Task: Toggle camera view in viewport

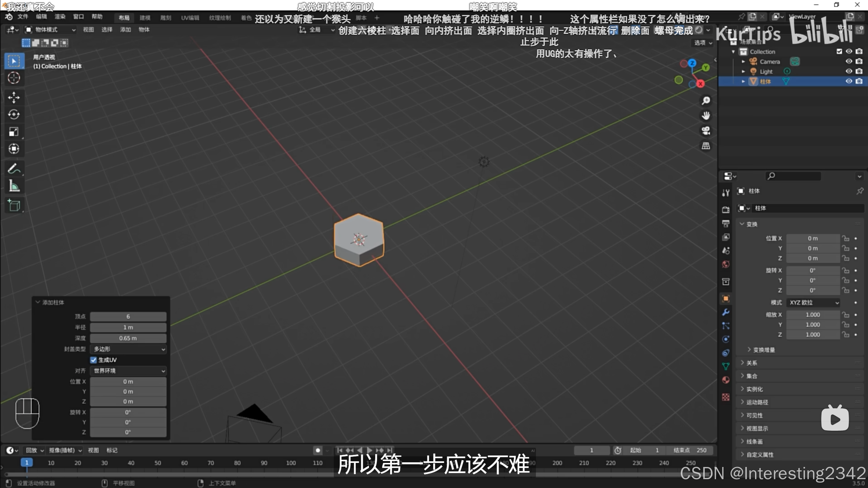Action: pyautogui.click(x=706, y=131)
